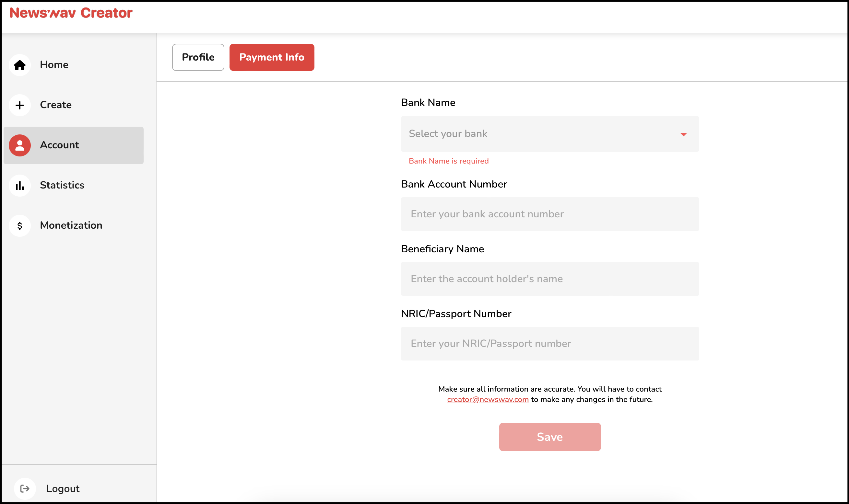Click the 'Beneficiary Name' label
The image size is (849, 504).
[x=442, y=249]
